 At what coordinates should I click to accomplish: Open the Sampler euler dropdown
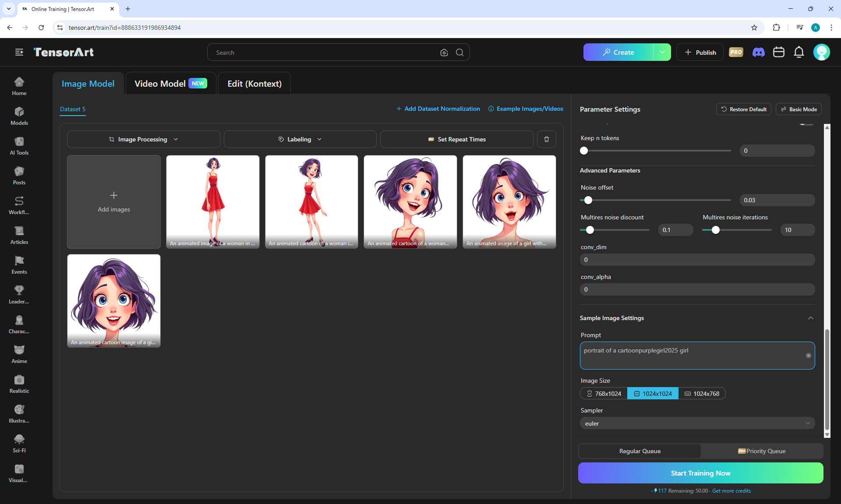tap(697, 423)
